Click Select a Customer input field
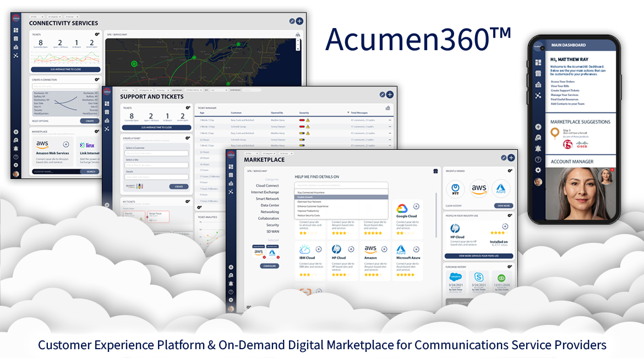The image size is (644, 358). 156,153
